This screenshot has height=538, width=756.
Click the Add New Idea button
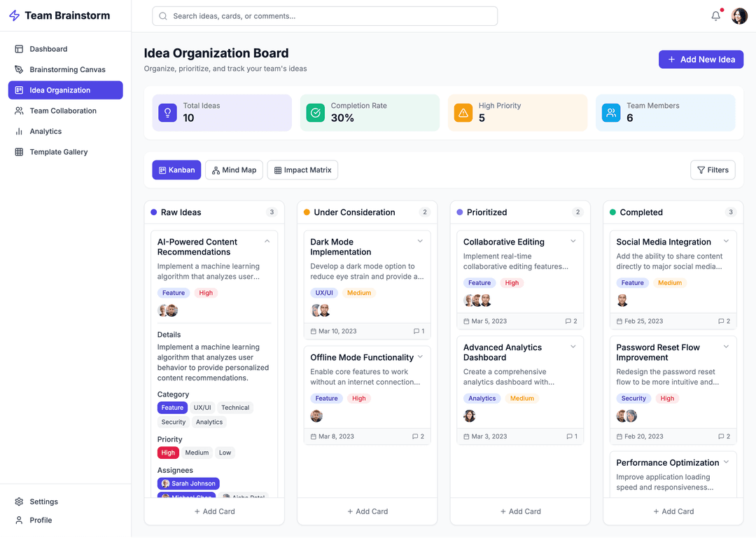(701, 60)
